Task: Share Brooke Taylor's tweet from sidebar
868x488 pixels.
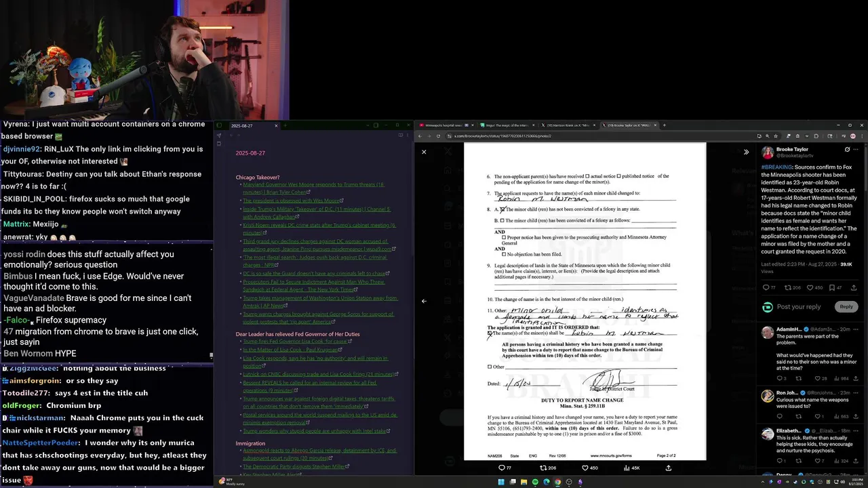Action: click(x=854, y=287)
